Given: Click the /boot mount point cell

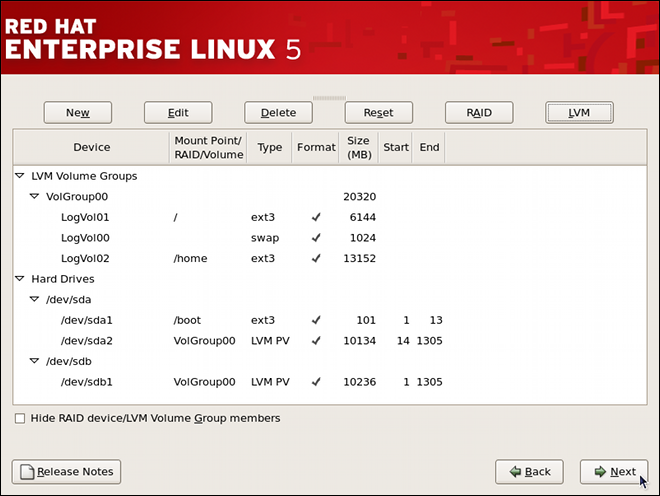Looking at the screenshot, I should coord(187,320).
